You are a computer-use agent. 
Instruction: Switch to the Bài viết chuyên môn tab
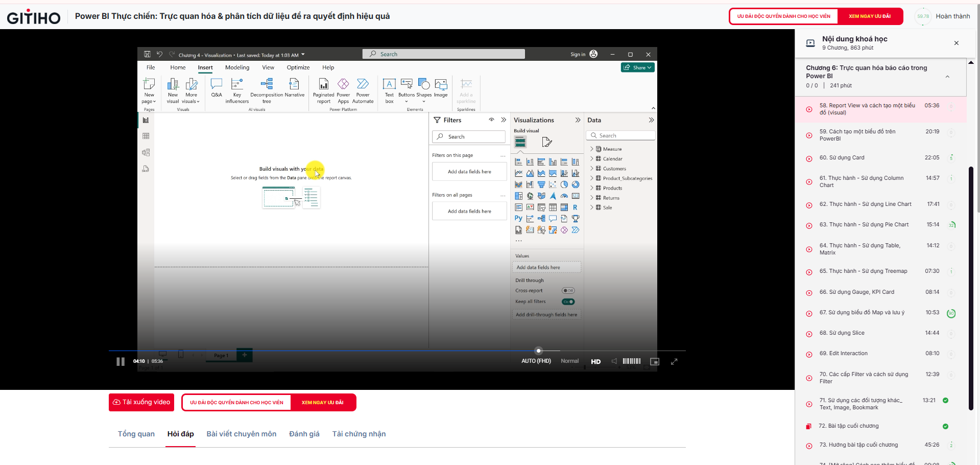click(x=242, y=434)
